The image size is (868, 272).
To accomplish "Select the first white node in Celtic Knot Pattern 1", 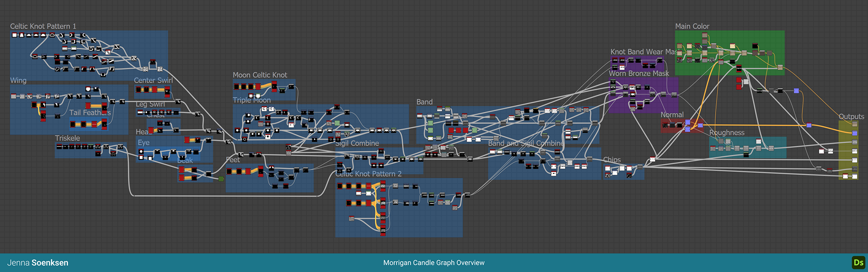I will (x=14, y=35).
